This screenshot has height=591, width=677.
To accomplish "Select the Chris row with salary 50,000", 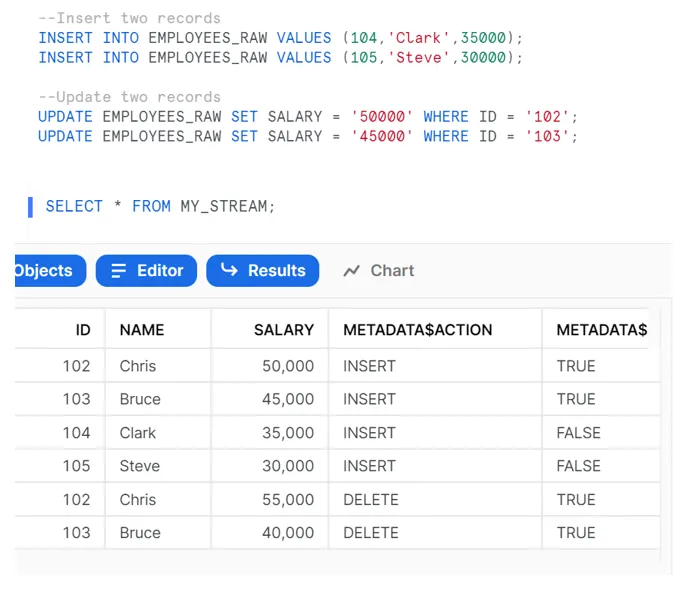I will coord(138,366).
